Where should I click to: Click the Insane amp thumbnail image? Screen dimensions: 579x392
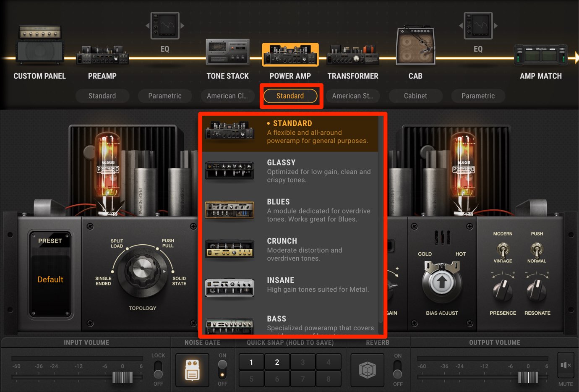(230, 288)
